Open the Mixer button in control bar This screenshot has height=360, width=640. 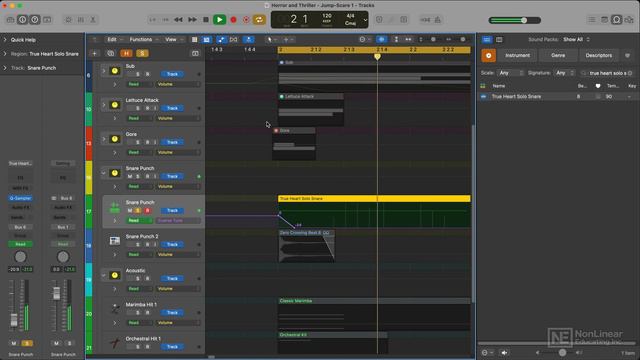point(81,20)
